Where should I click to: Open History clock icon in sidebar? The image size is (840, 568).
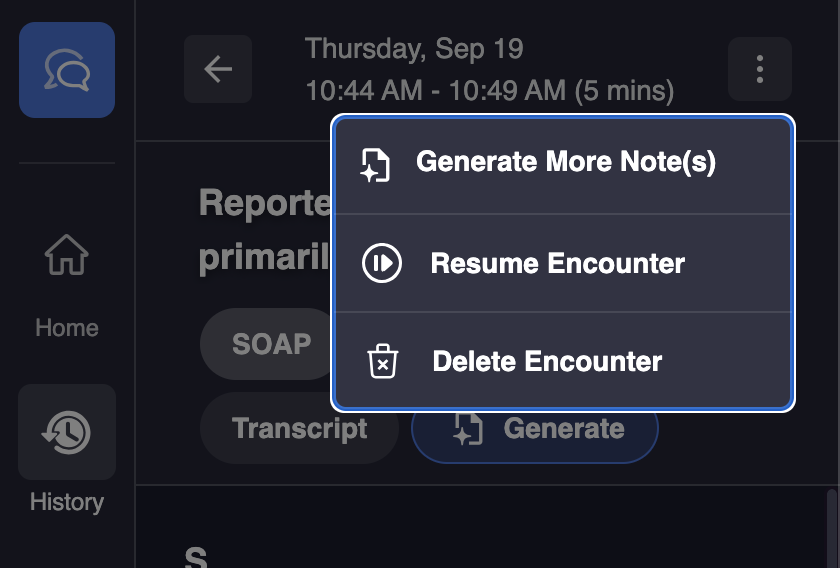pyautogui.click(x=67, y=432)
